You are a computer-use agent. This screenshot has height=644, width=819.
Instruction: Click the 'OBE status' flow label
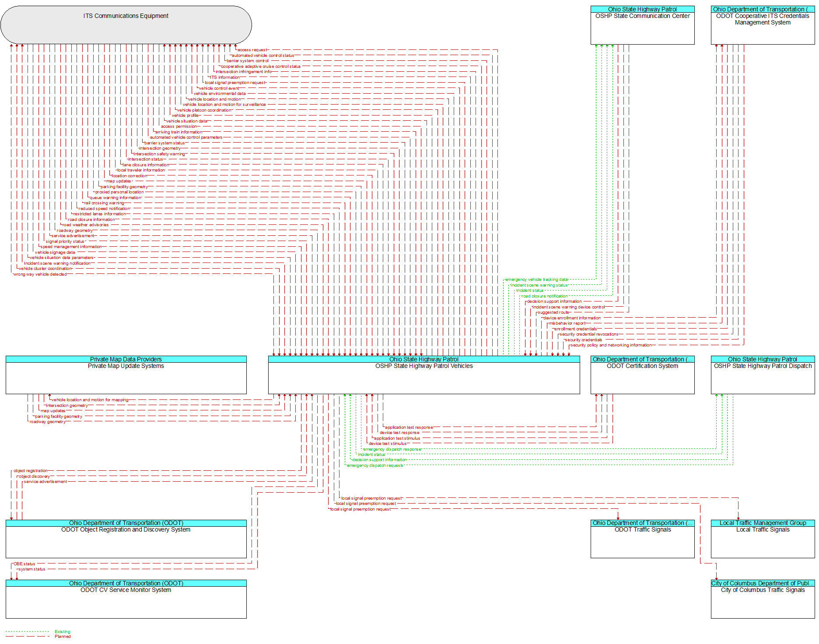pyautogui.click(x=24, y=564)
